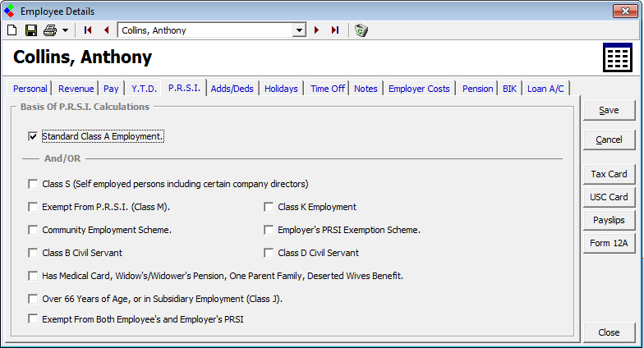Click the New blank record icon
The height and width of the screenshot is (348, 644).
(11, 30)
